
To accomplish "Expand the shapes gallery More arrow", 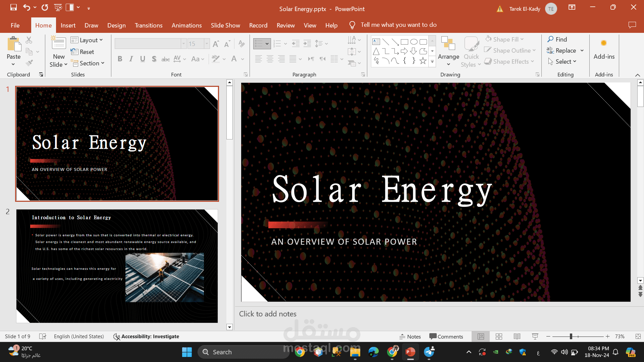I will (432, 61).
